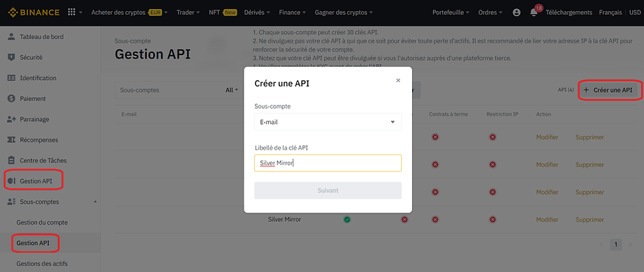Select page 1 in pagination

(x=615, y=245)
